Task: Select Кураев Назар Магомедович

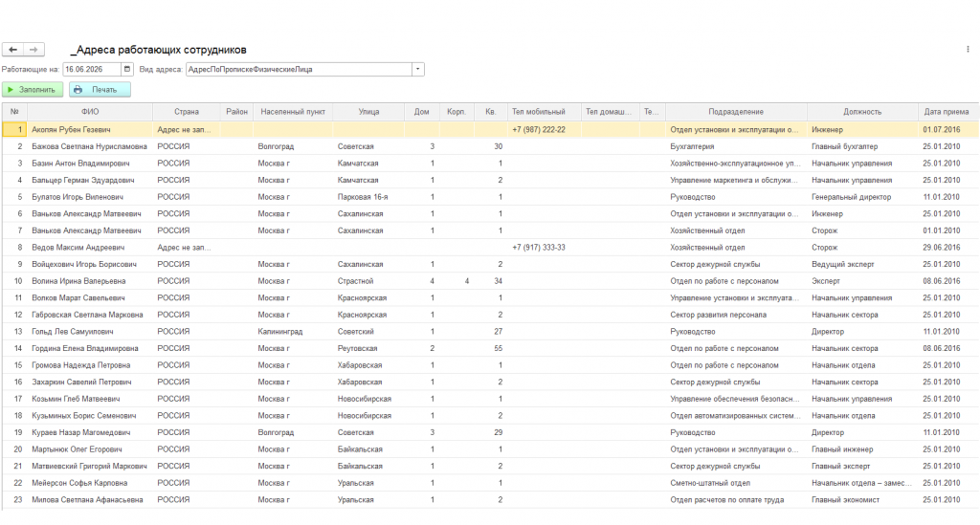Action: [x=491, y=432]
